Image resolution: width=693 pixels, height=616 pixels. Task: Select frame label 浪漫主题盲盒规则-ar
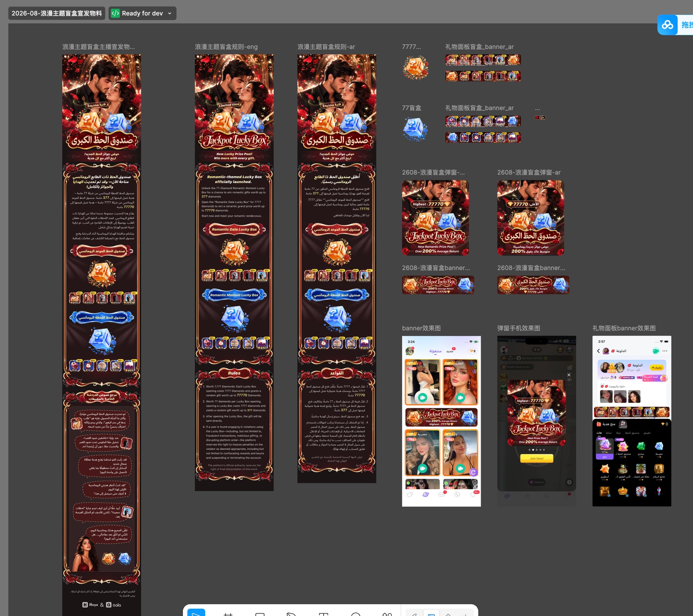point(326,47)
